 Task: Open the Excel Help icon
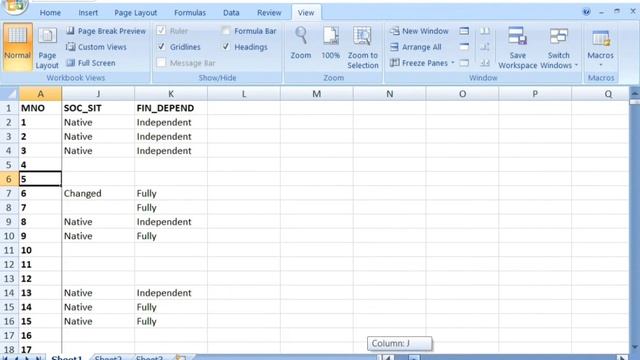coord(587,12)
